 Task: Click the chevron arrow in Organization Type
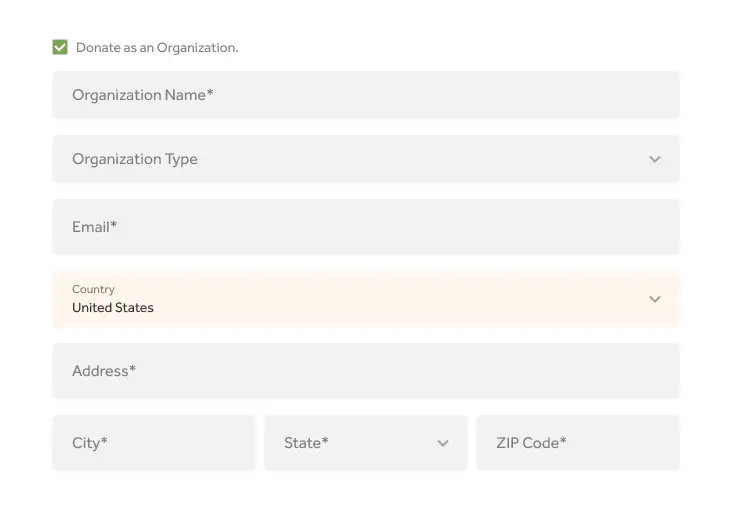tap(655, 159)
